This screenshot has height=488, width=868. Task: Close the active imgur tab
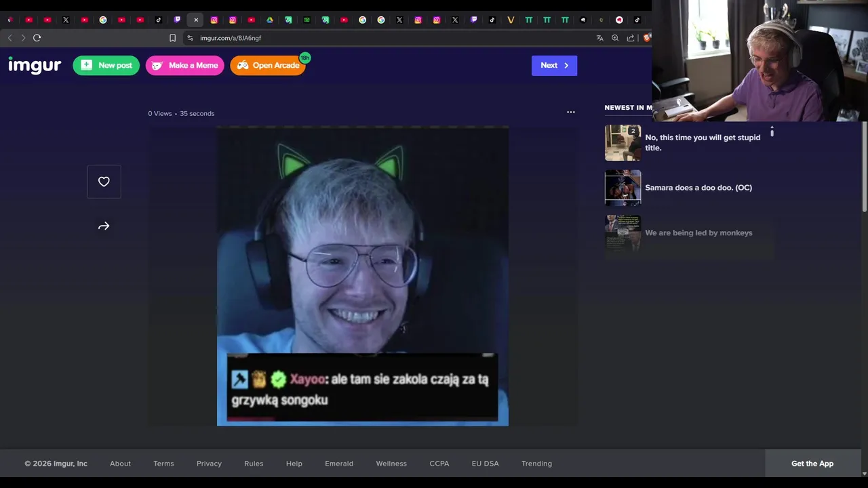click(x=196, y=20)
